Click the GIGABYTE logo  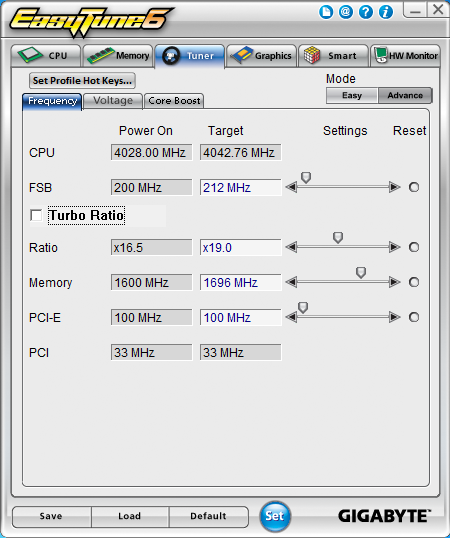tap(384, 516)
